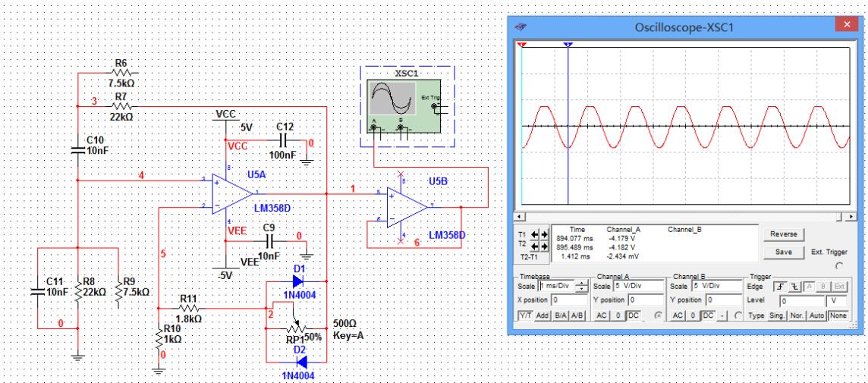This screenshot has width=868, height=383.
Task: Click the timebase scale stepper arrows
Action: click(x=583, y=287)
